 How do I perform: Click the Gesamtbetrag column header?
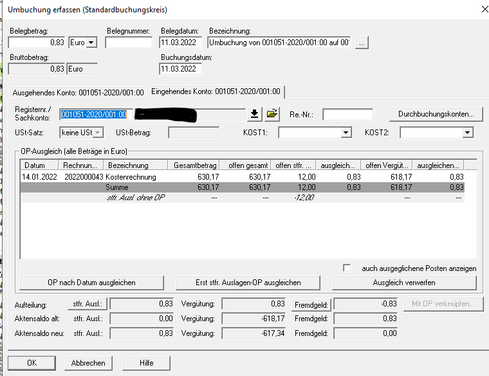[193, 165]
